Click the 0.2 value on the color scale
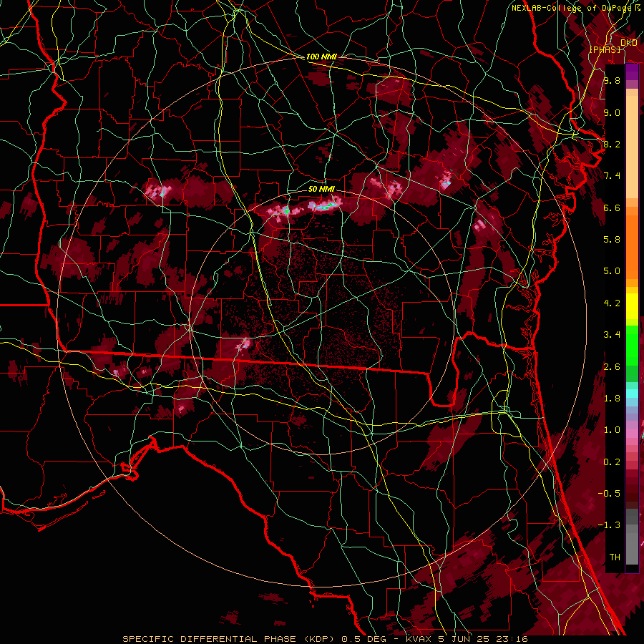Screen dimensions: 644x644 [x=612, y=462]
